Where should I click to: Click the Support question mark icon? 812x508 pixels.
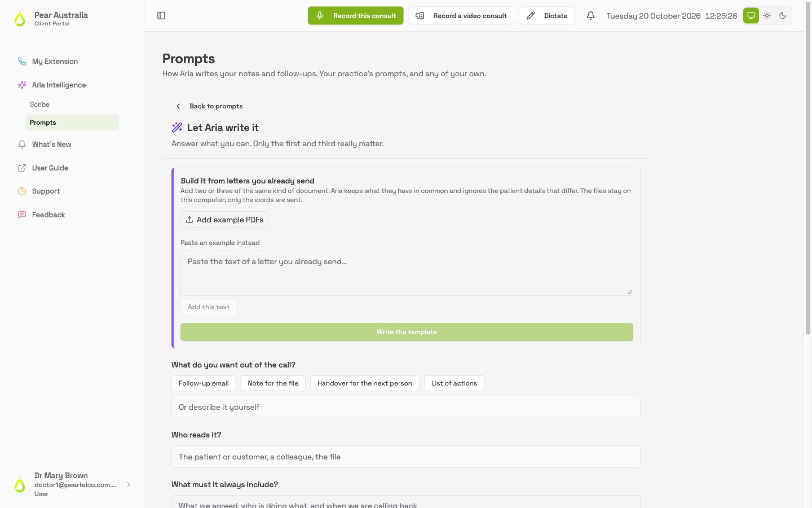22,191
